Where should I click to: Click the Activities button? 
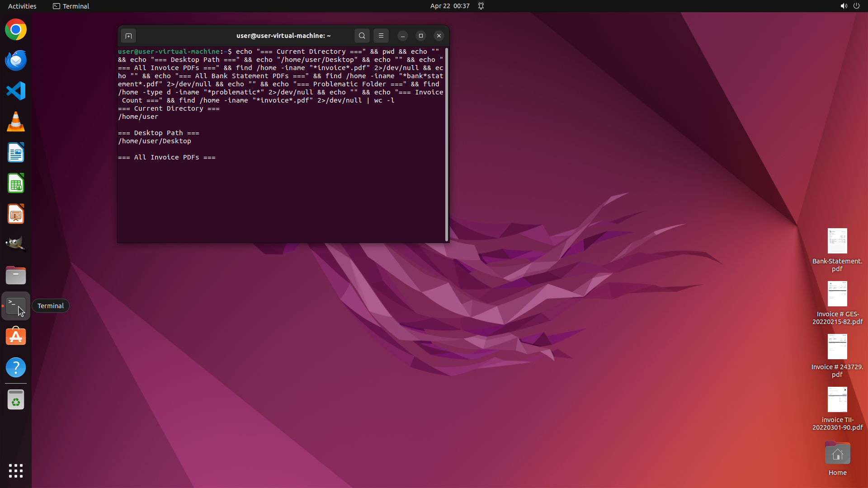point(22,6)
